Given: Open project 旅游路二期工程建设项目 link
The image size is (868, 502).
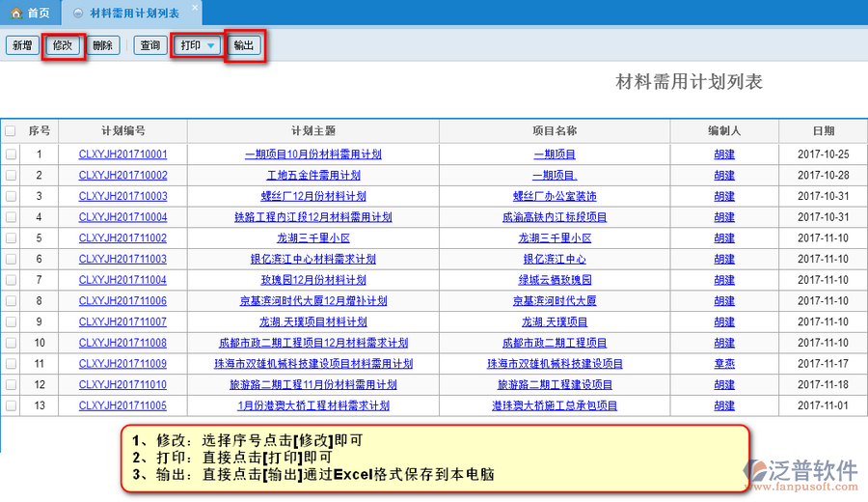Looking at the screenshot, I should click(x=555, y=384).
